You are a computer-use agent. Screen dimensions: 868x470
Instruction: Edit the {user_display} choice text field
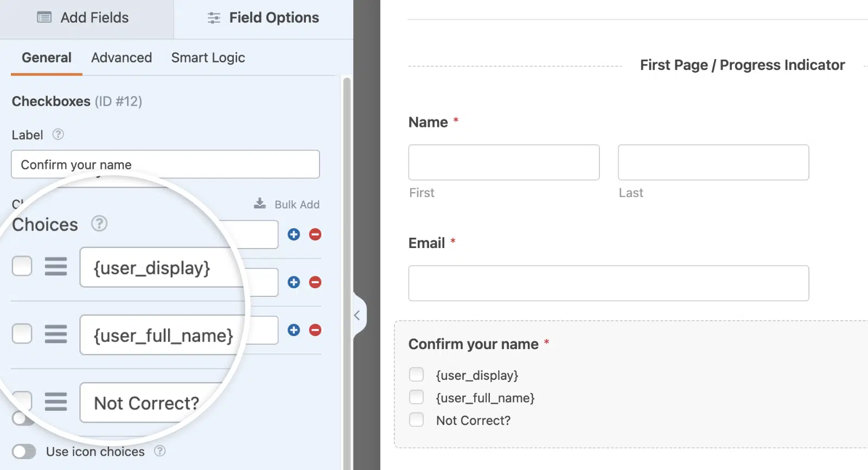coord(161,267)
